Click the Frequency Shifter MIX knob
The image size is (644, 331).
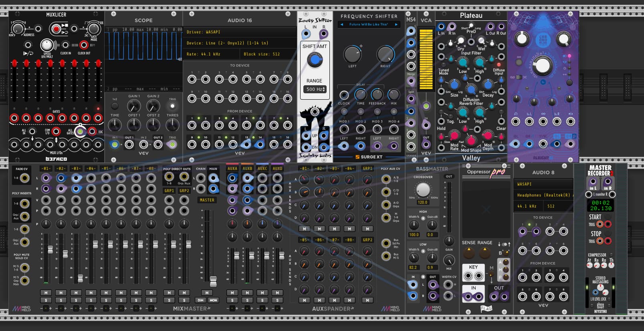click(x=394, y=94)
